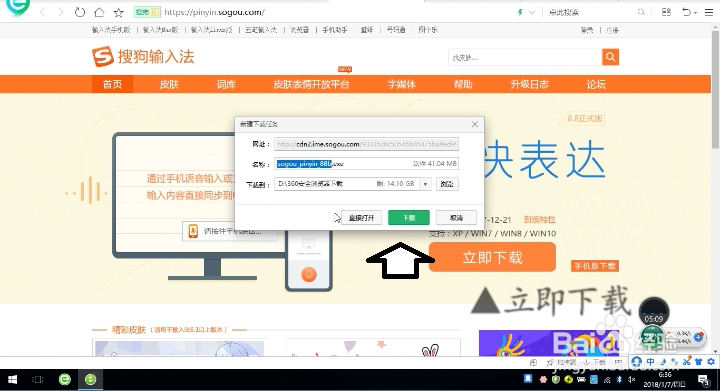Bookmark the page with the star icon
The image size is (720, 391).
118,12
